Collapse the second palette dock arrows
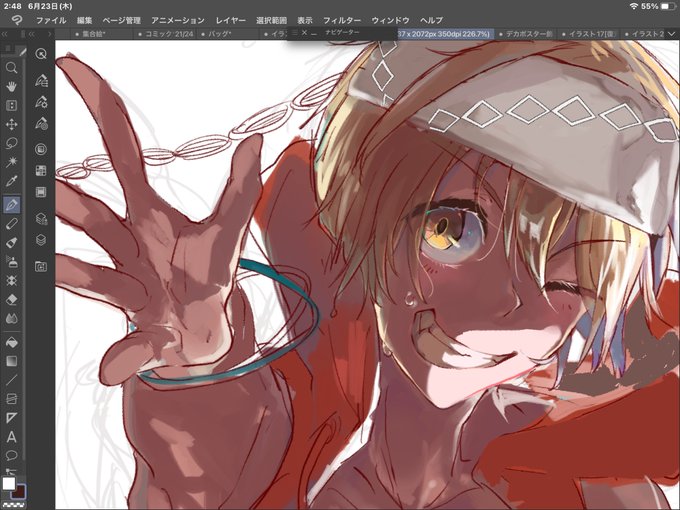 pos(31,34)
